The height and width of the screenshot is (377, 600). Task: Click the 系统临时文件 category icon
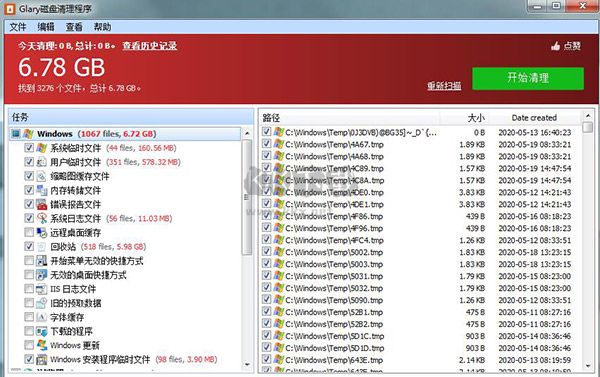coord(41,148)
